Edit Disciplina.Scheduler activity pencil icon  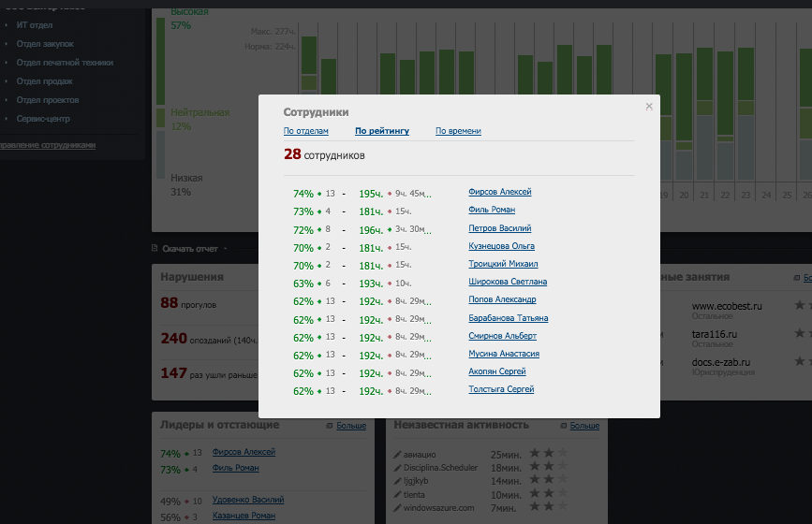coord(397,468)
